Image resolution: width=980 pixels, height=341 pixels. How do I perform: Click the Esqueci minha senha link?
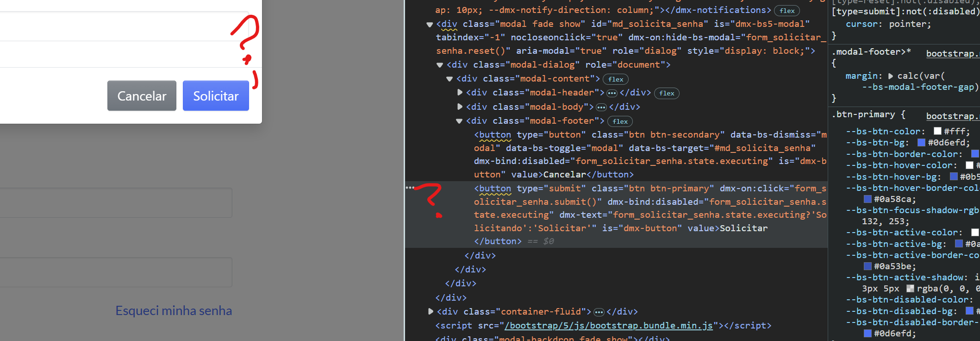point(174,310)
